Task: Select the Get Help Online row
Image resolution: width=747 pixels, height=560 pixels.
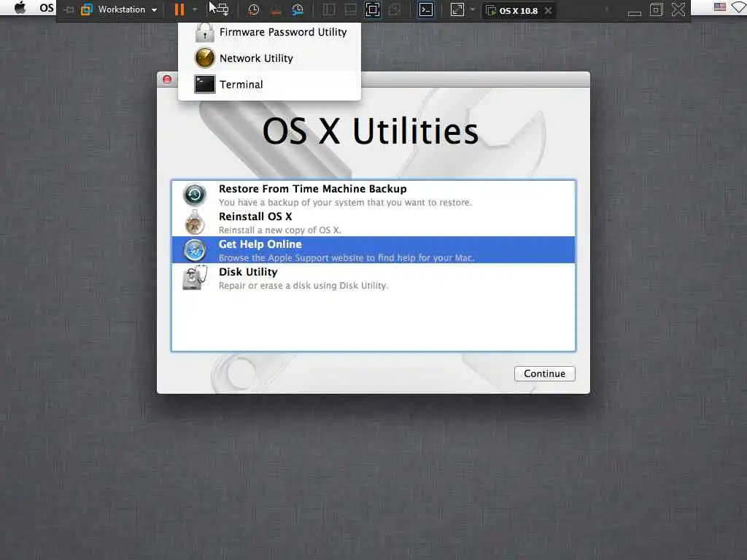Action: tap(373, 250)
